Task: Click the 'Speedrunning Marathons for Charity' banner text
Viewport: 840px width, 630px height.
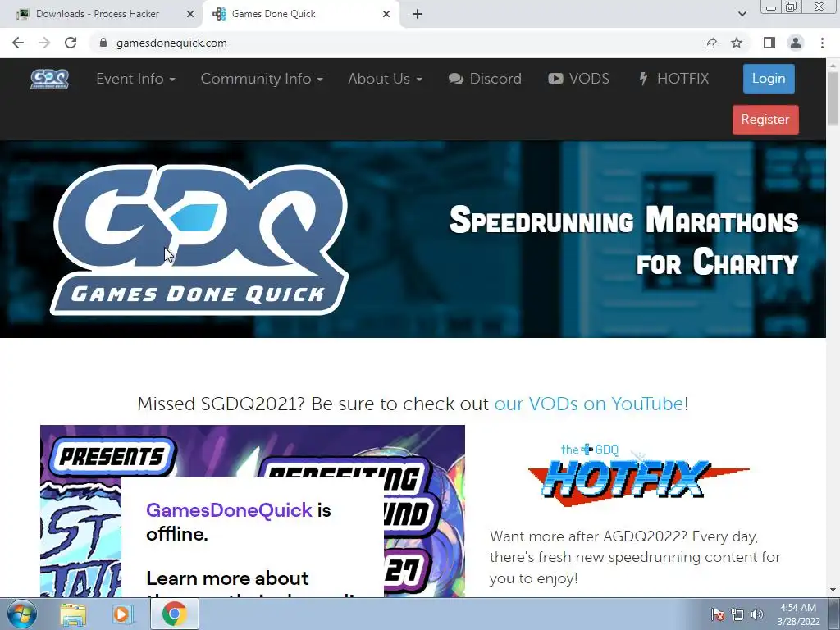Action: [623, 240]
